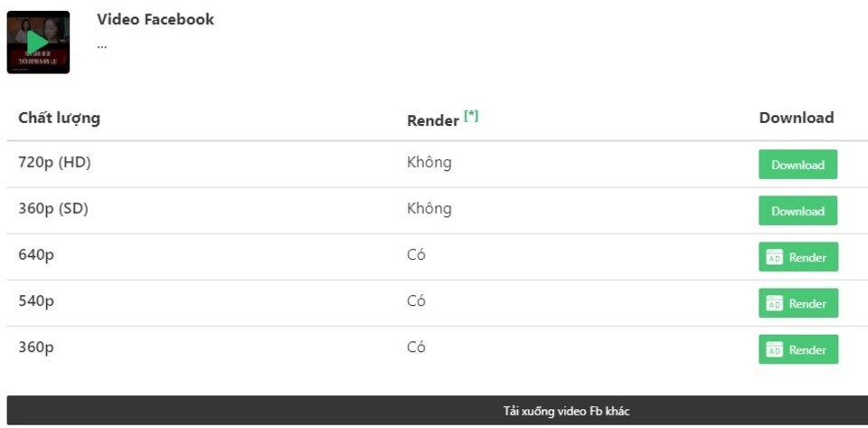Click the [*] footnote marker beside Render
The height and width of the screenshot is (428, 868).
(471, 116)
